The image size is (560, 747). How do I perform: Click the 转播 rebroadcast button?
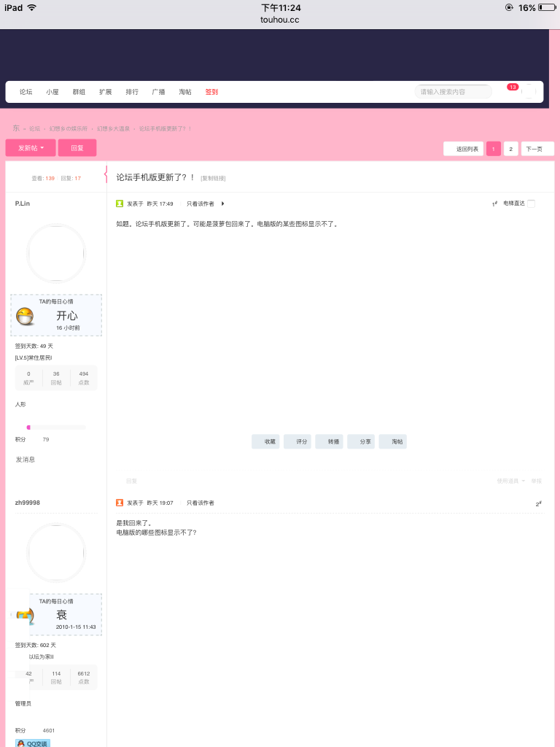[329, 441]
